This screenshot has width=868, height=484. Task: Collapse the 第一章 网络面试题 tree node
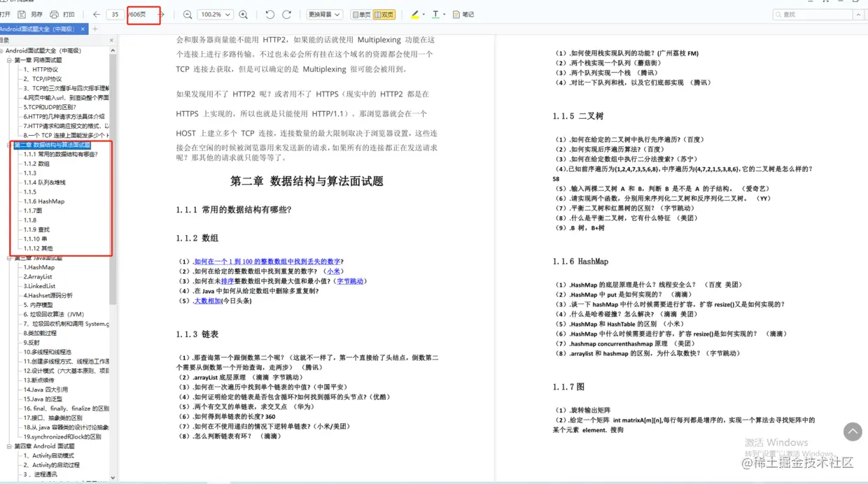point(10,60)
